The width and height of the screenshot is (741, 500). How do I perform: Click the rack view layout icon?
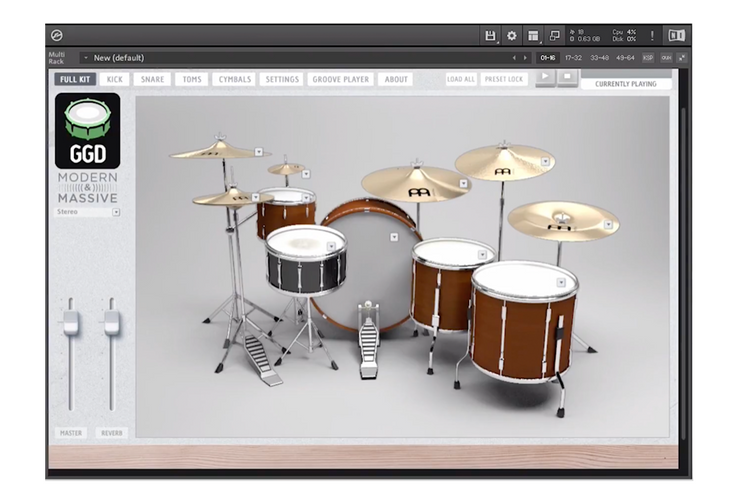[533, 35]
